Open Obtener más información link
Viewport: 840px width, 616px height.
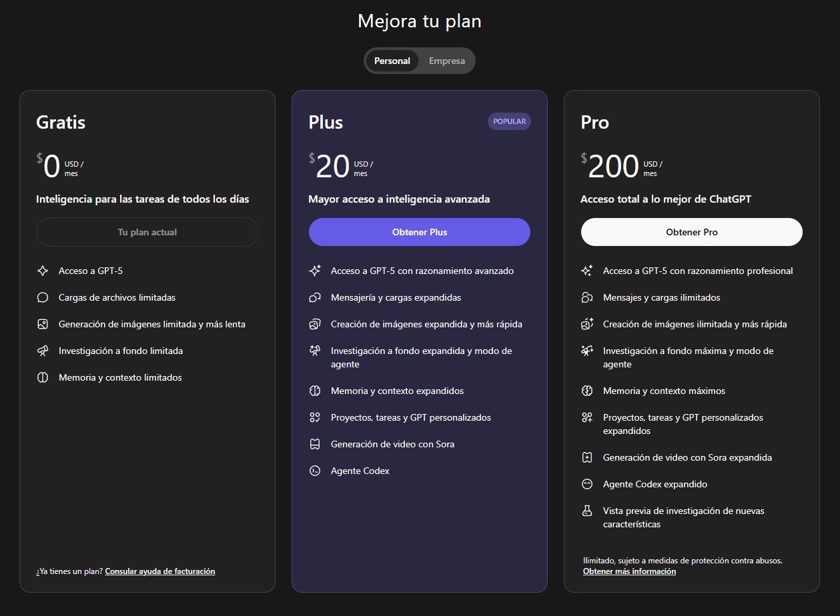[629, 571]
